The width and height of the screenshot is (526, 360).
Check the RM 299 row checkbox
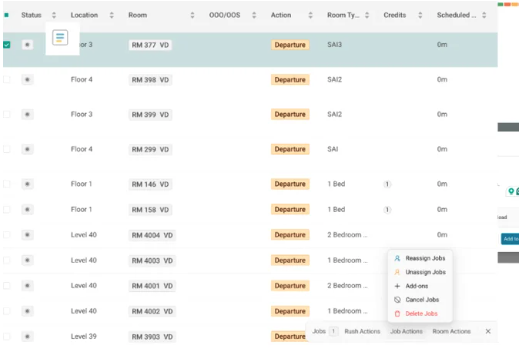pos(7,149)
